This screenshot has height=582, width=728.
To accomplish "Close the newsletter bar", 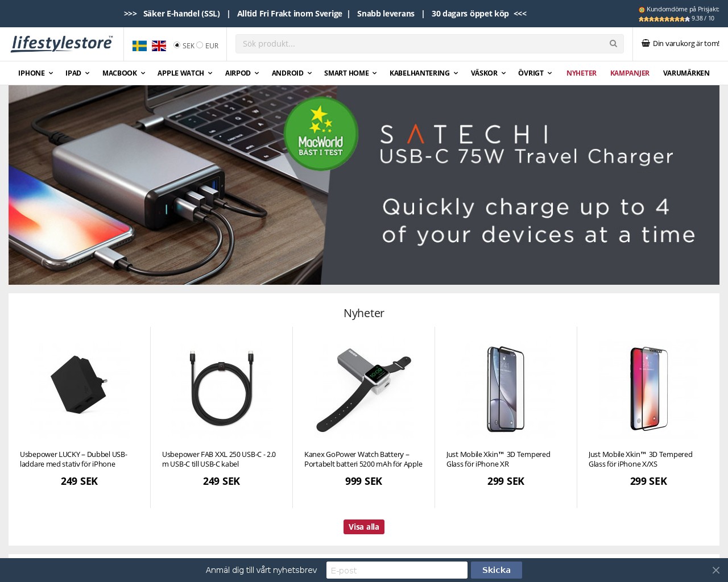I will click(x=716, y=570).
